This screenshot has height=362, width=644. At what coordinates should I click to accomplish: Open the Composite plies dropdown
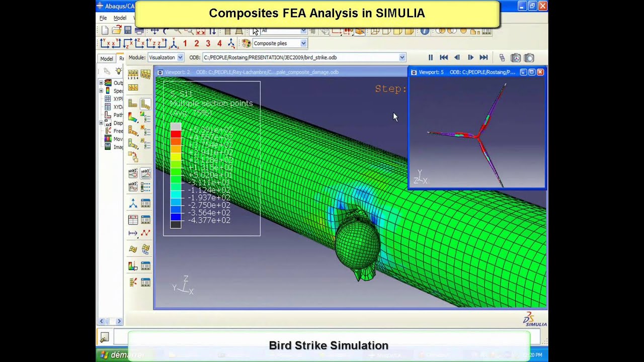tap(303, 44)
